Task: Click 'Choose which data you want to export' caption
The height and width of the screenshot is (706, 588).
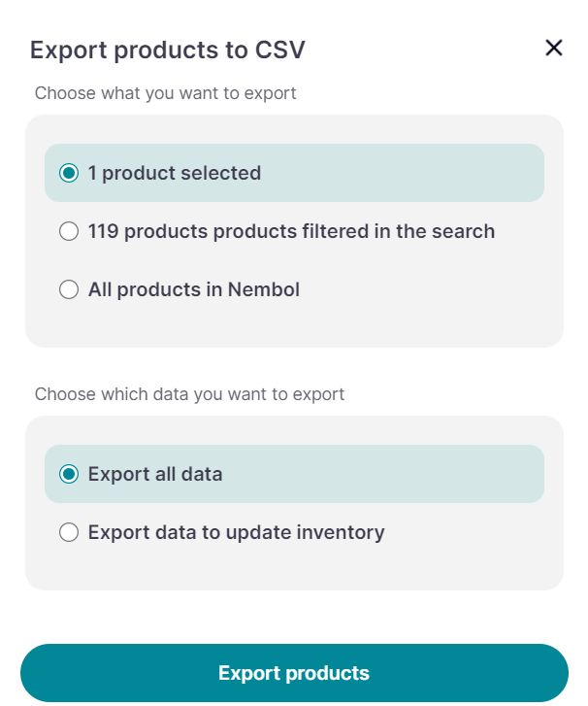Action: pyautogui.click(x=190, y=395)
